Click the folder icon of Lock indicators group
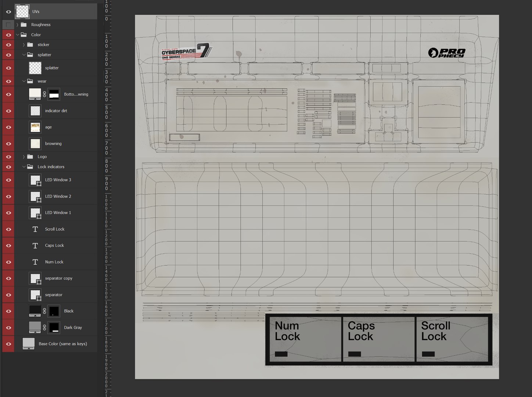532x397 pixels. point(30,167)
